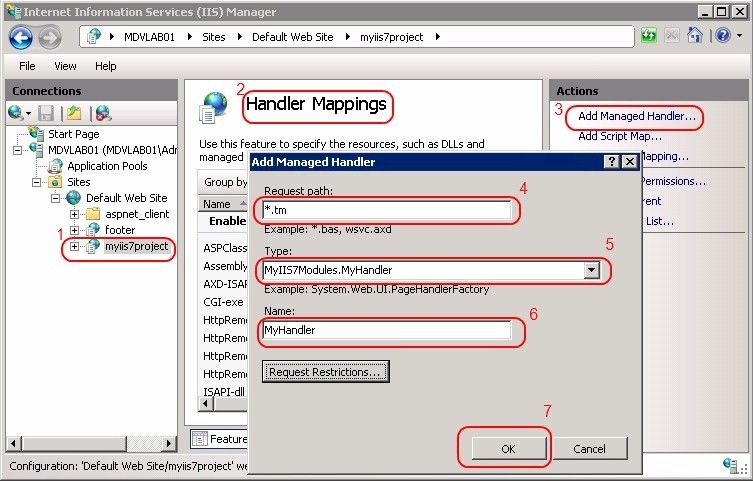This screenshot has height=481, width=753.
Task: Click the aspnet_client folder icon
Action: (93, 214)
